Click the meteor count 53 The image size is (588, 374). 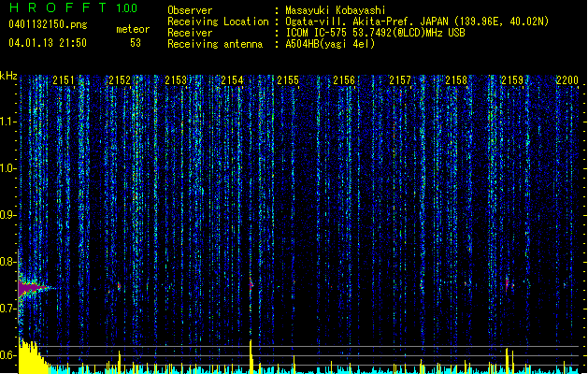pos(136,43)
